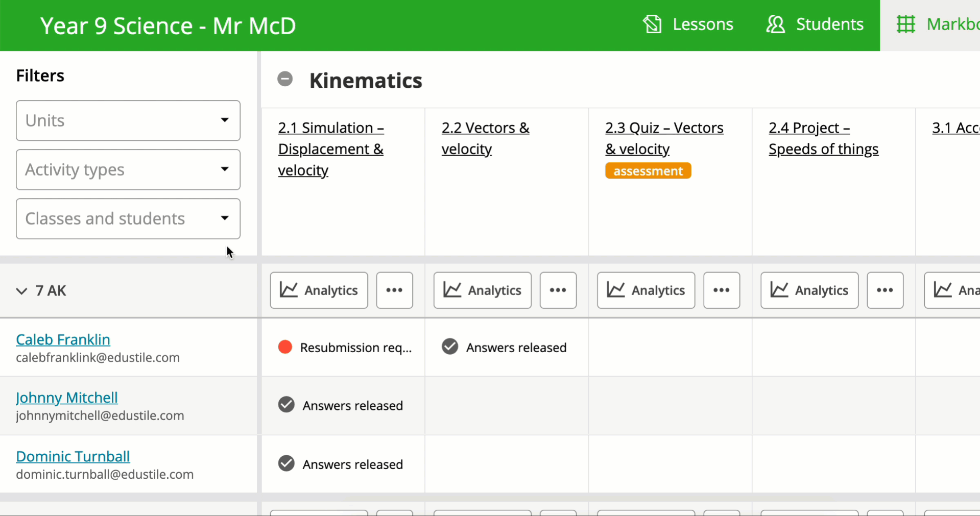Open Johnny Mitchell's student profile
This screenshot has width=980, height=516.
[x=67, y=398]
